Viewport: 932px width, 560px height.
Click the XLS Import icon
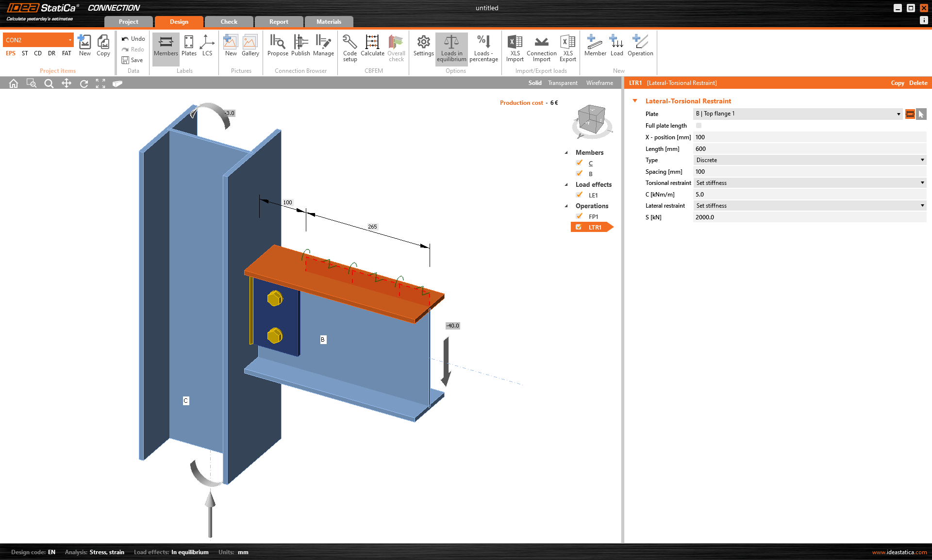click(x=515, y=48)
